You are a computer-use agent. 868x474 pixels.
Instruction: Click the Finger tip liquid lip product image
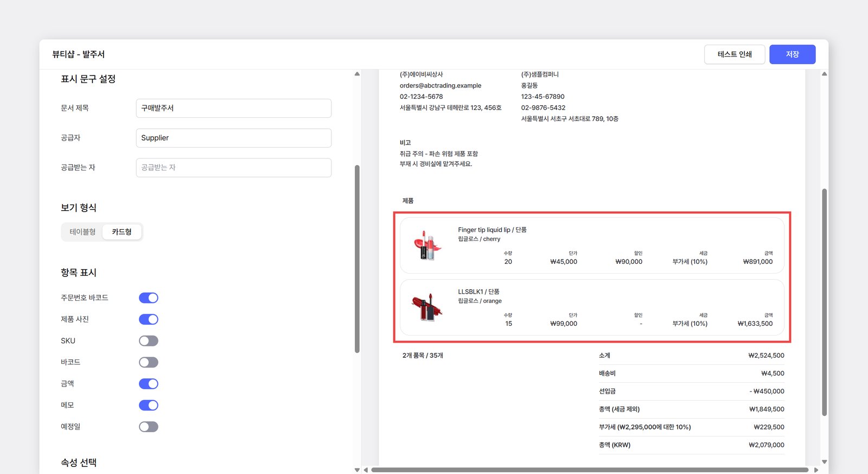click(427, 245)
